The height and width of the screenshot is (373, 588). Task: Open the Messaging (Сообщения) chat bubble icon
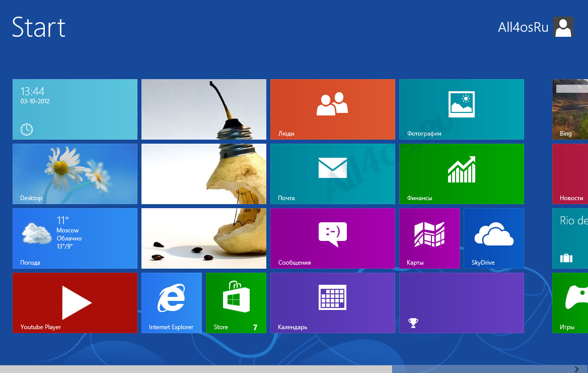333,234
